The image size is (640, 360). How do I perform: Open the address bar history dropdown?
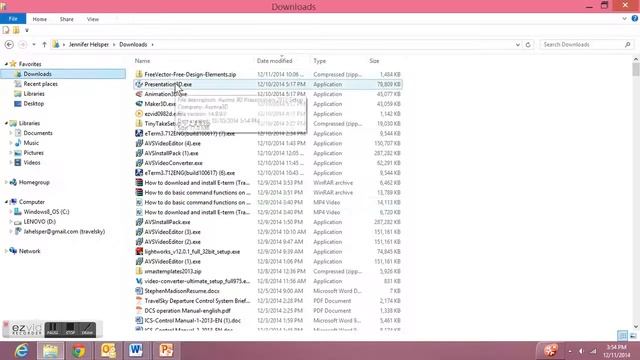[x=518, y=44]
